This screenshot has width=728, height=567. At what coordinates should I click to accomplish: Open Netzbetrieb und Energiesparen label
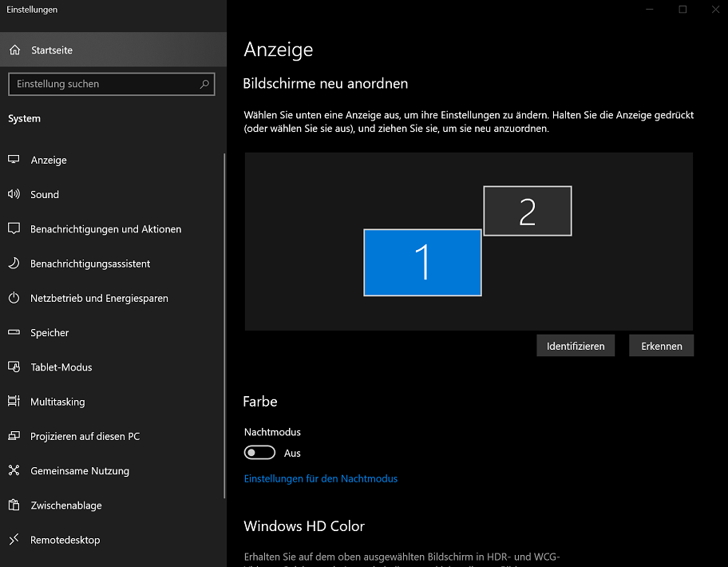tap(99, 299)
